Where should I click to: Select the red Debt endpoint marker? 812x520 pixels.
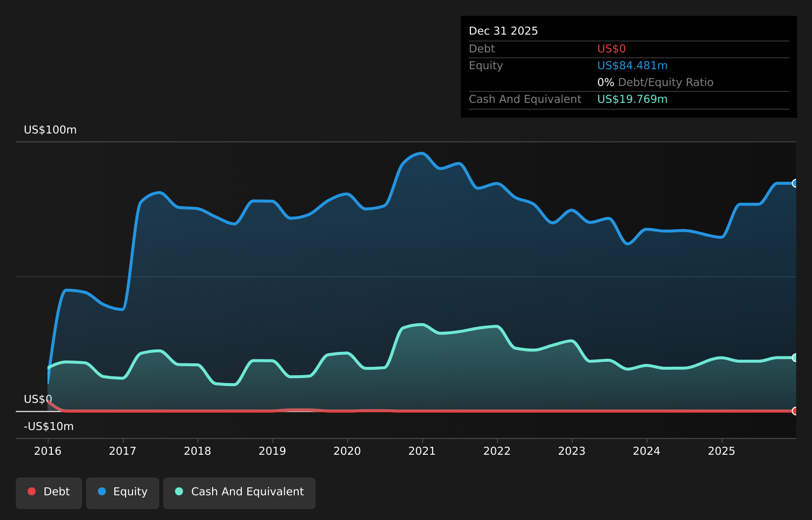click(x=795, y=411)
